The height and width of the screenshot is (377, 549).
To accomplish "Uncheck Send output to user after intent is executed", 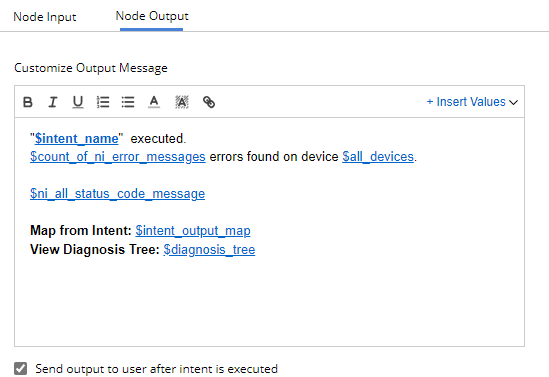I will point(21,369).
